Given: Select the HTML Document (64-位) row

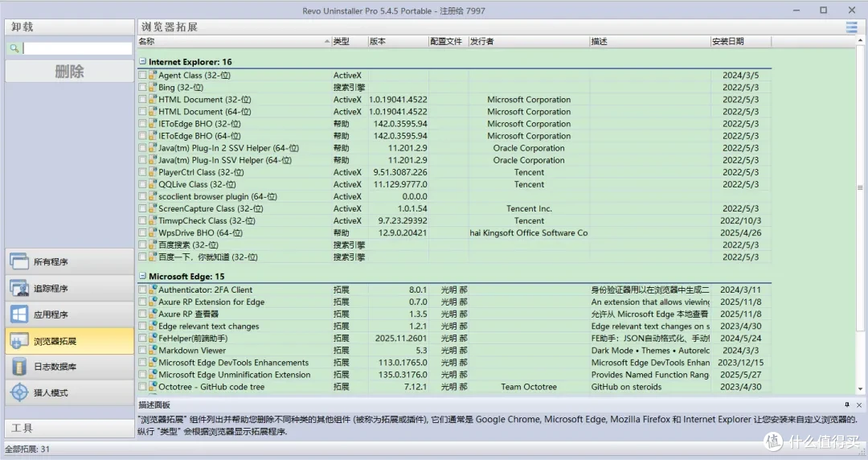Looking at the screenshot, I should (x=454, y=112).
